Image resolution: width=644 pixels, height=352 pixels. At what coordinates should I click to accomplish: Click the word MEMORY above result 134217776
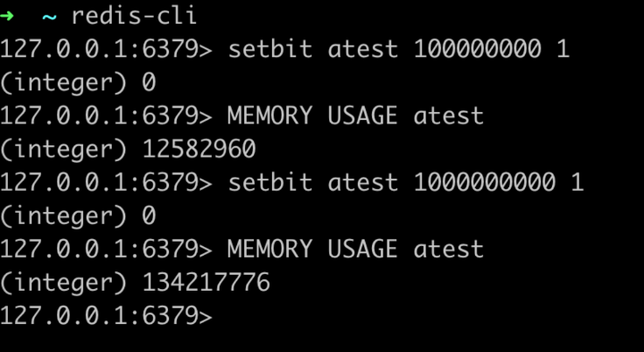[x=269, y=249]
